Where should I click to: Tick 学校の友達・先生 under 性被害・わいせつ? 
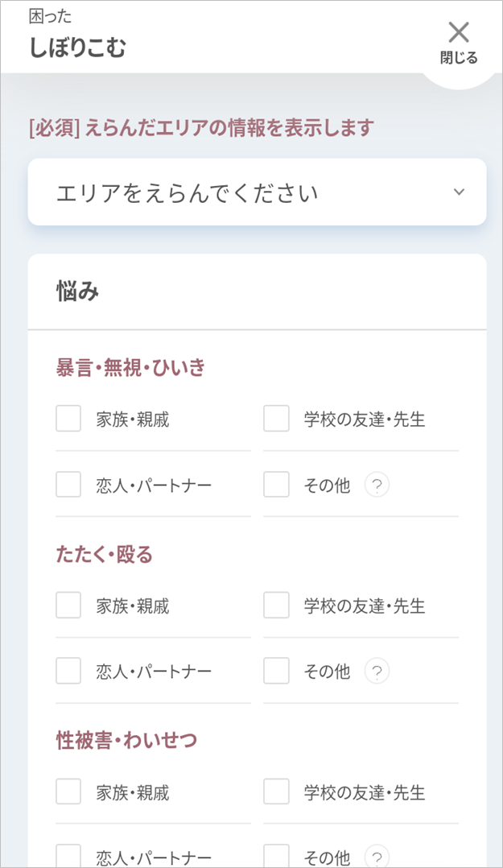coord(276,792)
